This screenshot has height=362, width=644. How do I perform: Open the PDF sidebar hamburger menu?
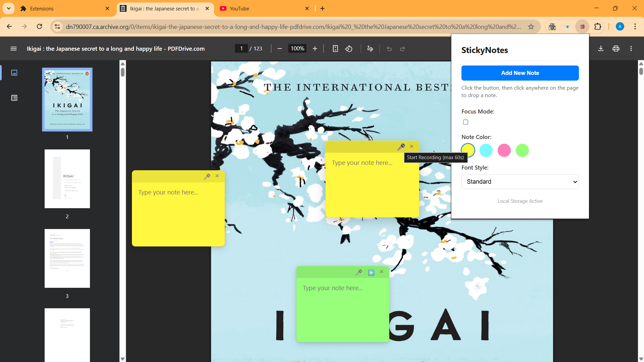(x=13, y=49)
